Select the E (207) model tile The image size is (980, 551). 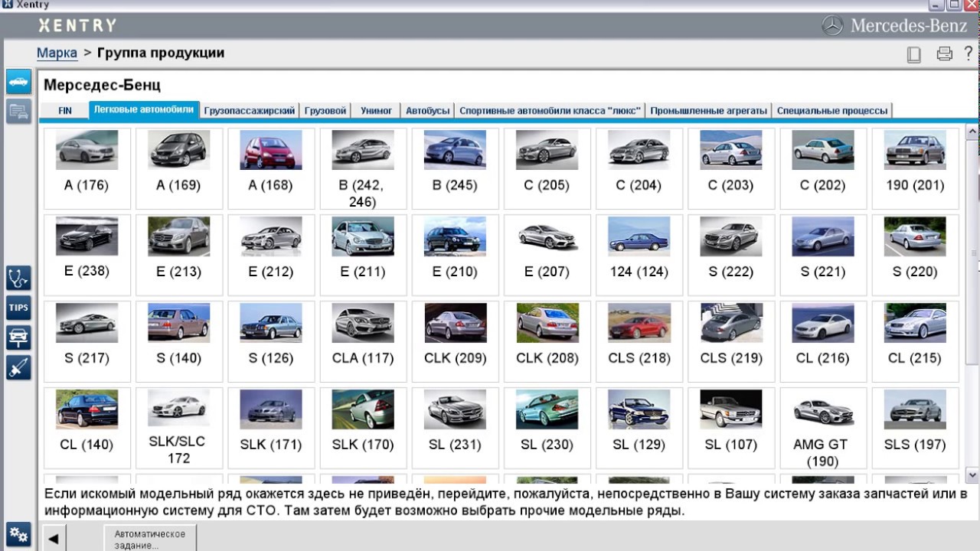pos(547,255)
